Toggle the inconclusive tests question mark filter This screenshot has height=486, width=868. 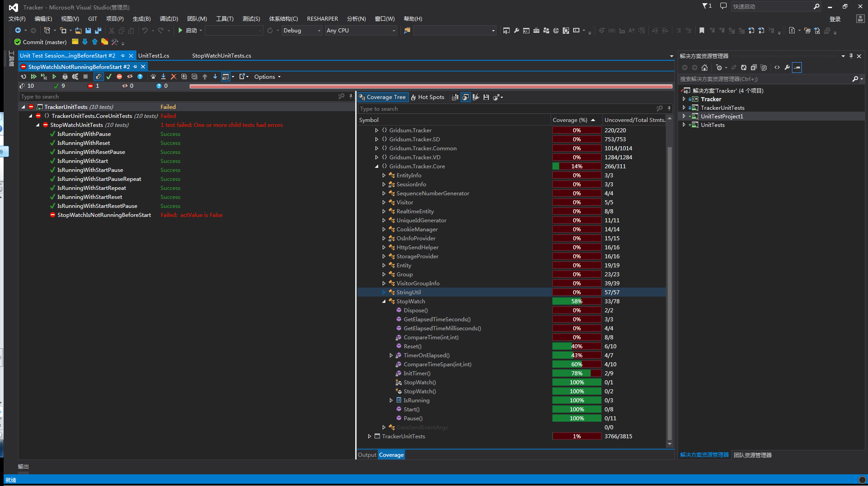140,76
